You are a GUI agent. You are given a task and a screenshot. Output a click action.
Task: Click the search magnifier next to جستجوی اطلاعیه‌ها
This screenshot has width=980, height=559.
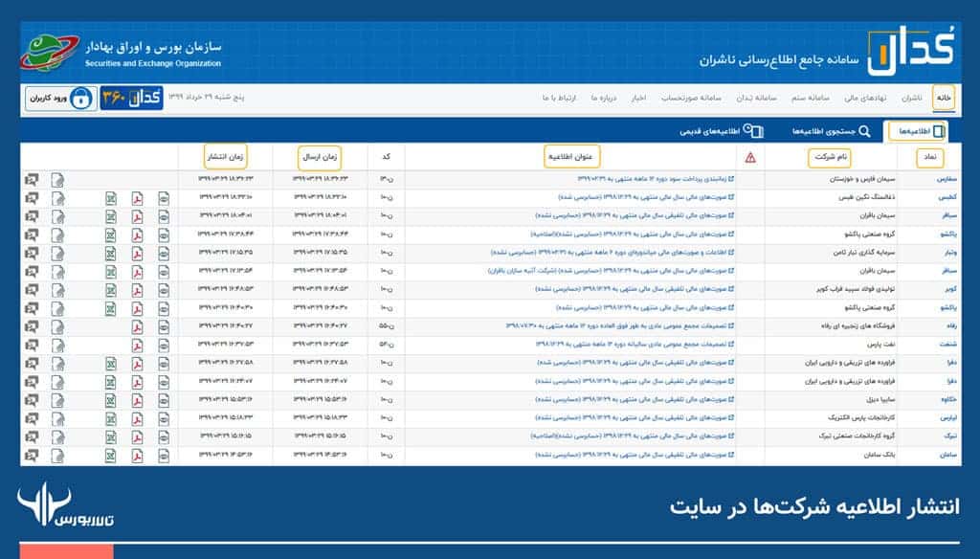[x=863, y=131]
